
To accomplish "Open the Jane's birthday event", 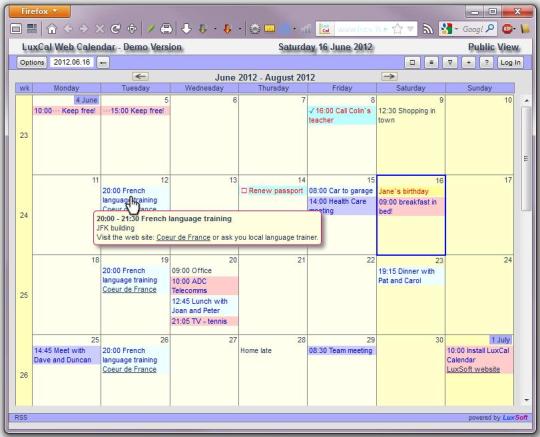I will point(411,191).
